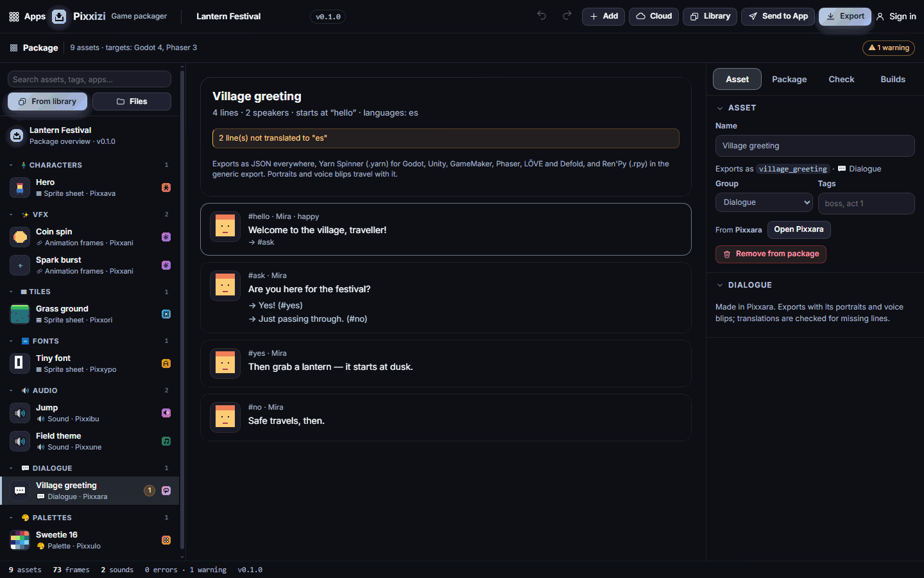Click the Pixxulo badge on Sweetie 16 row
The width and height of the screenshot is (924, 578).
(x=166, y=540)
